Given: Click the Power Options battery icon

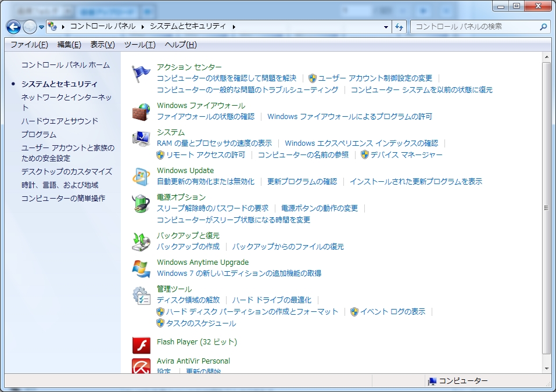Looking at the screenshot, I should [141, 203].
